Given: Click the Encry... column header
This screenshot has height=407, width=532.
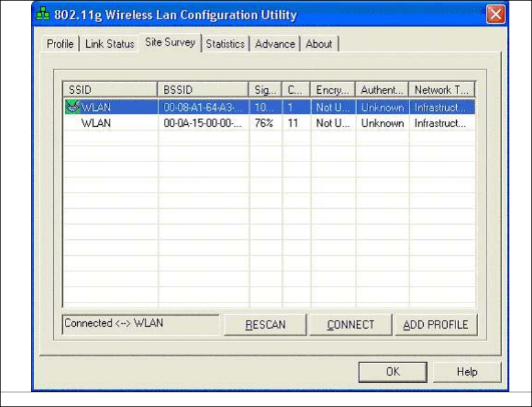Looking at the screenshot, I should point(333,89).
